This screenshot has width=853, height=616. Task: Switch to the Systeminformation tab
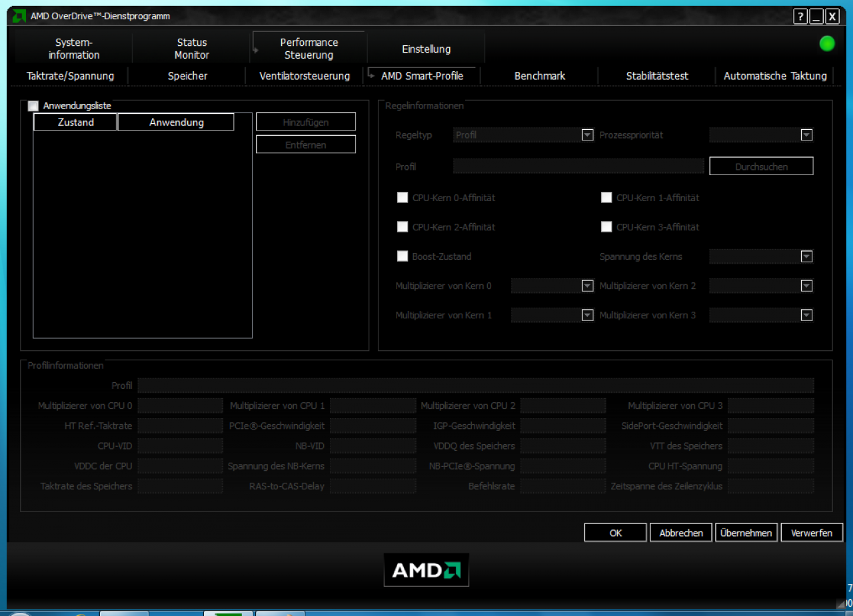(74, 49)
